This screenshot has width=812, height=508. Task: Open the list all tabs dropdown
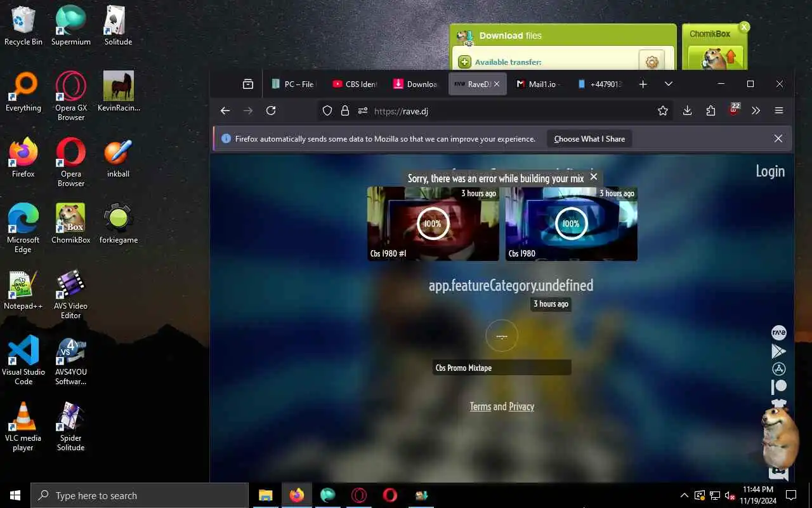coord(668,84)
